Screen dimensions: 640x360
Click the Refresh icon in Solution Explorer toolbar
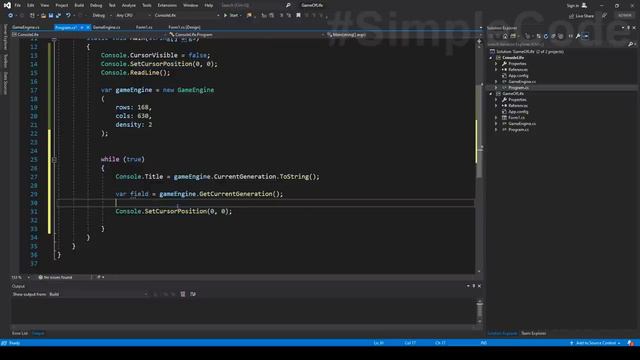(546, 36)
